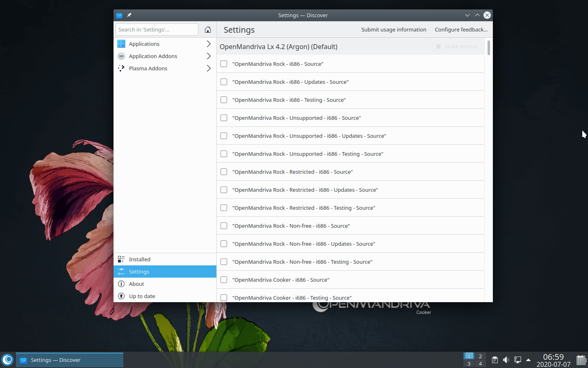Check "Rock - Unsupported - i686 - Testing - Source"
This screenshot has height=368, width=588.
224,154
